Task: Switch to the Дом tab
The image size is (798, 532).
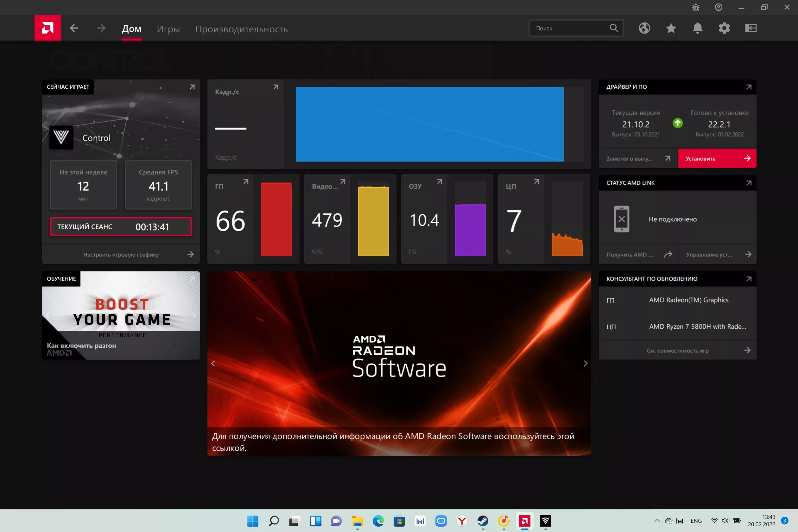Action: coord(132,29)
